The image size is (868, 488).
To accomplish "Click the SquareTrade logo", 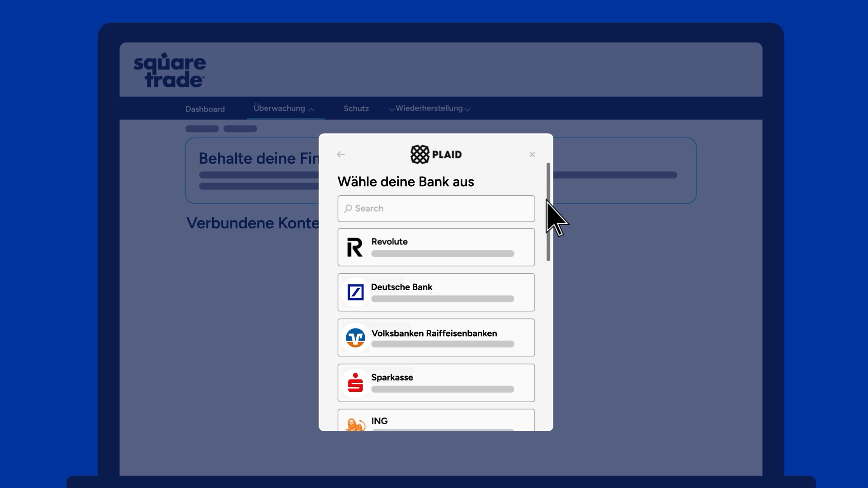I will click(x=170, y=70).
